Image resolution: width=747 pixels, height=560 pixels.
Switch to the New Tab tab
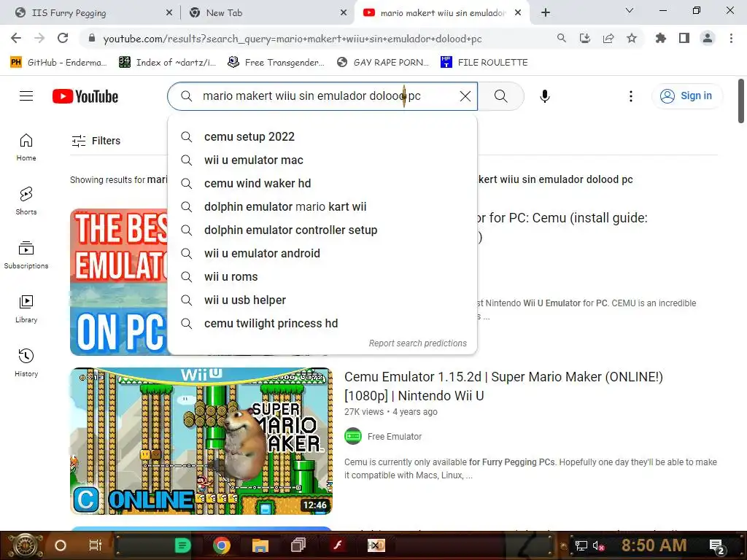267,13
